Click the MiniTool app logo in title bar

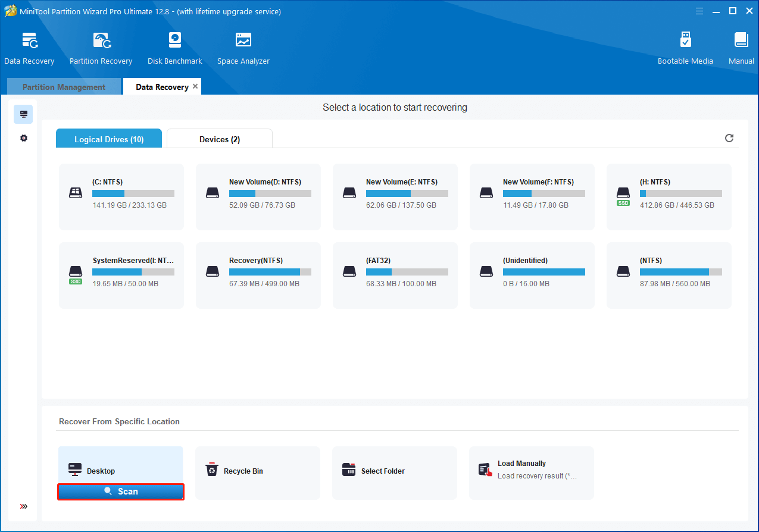click(x=11, y=11)
